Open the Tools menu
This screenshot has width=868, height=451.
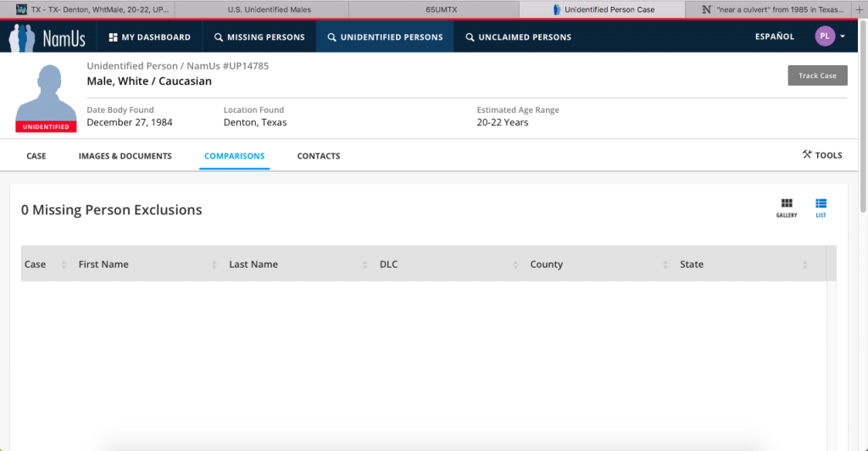point(821,155)
